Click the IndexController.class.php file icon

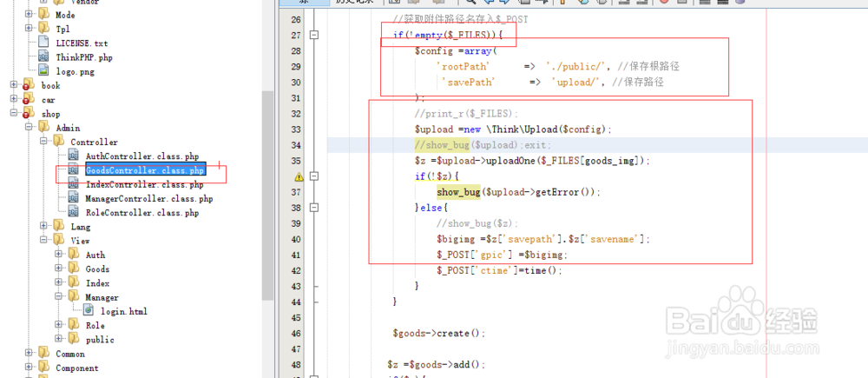(74, 184)
